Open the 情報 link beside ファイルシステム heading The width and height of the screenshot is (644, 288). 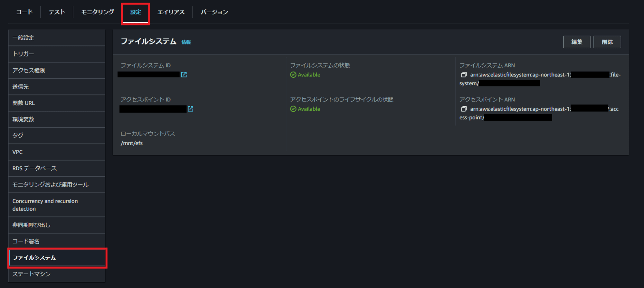[x=186, y=42]
